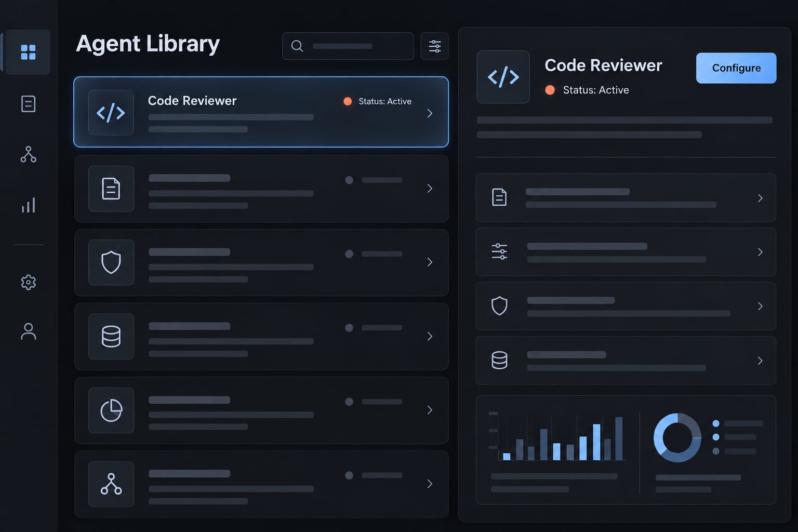Click the large code icon in the details panel header

[x=503, y=77]
